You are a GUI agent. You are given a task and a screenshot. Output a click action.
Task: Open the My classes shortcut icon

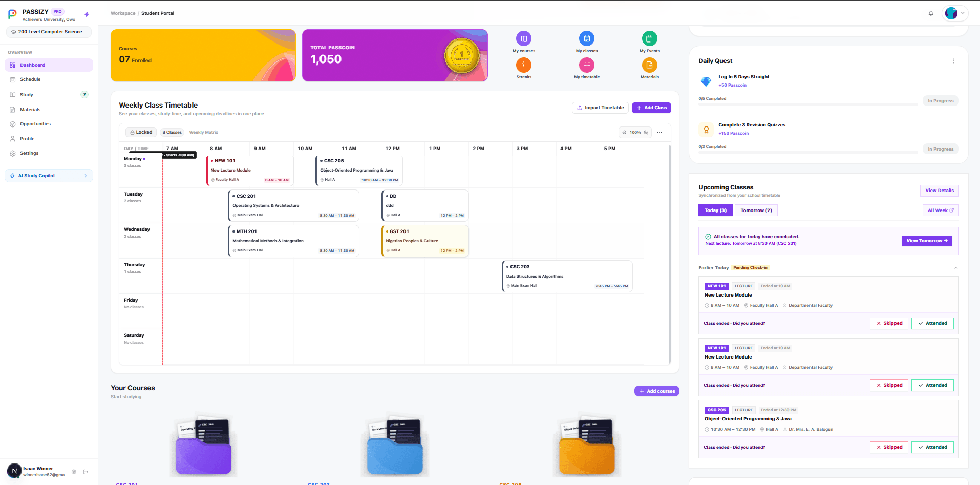[587, 38]
